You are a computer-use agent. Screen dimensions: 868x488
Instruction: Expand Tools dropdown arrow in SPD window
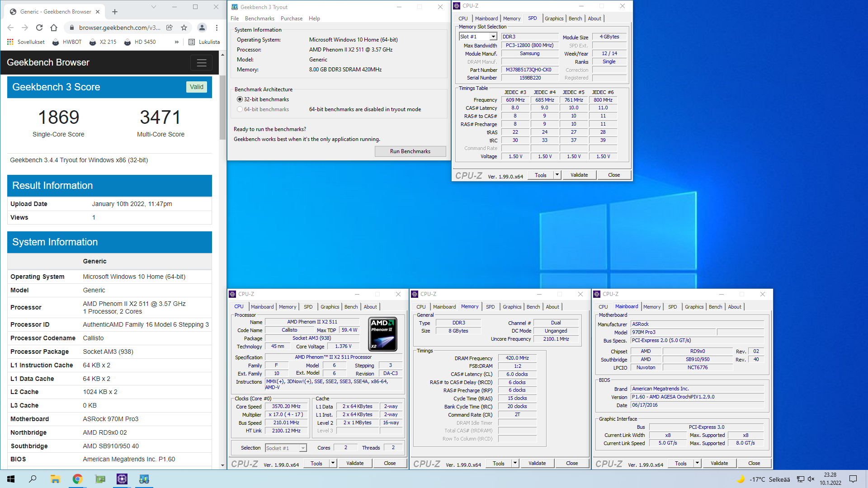(x=557, y=175)
